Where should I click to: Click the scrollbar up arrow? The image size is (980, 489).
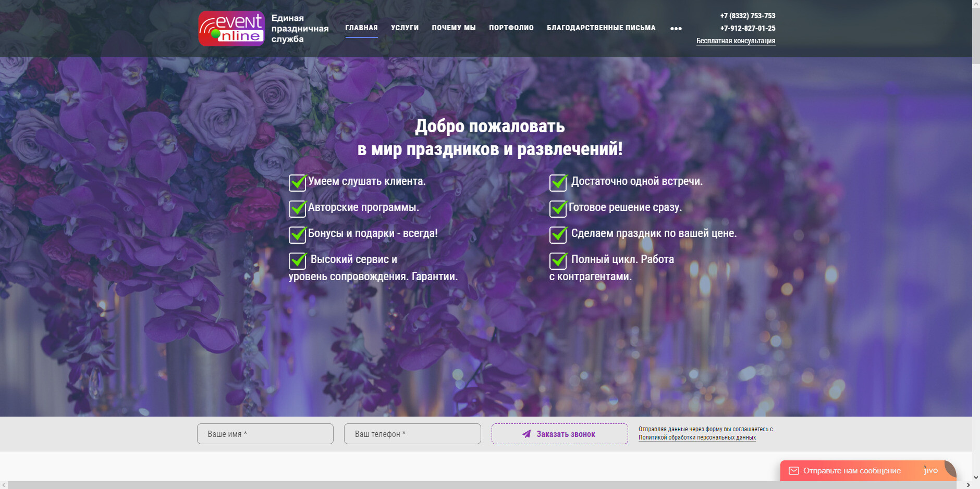pos(976,4)
